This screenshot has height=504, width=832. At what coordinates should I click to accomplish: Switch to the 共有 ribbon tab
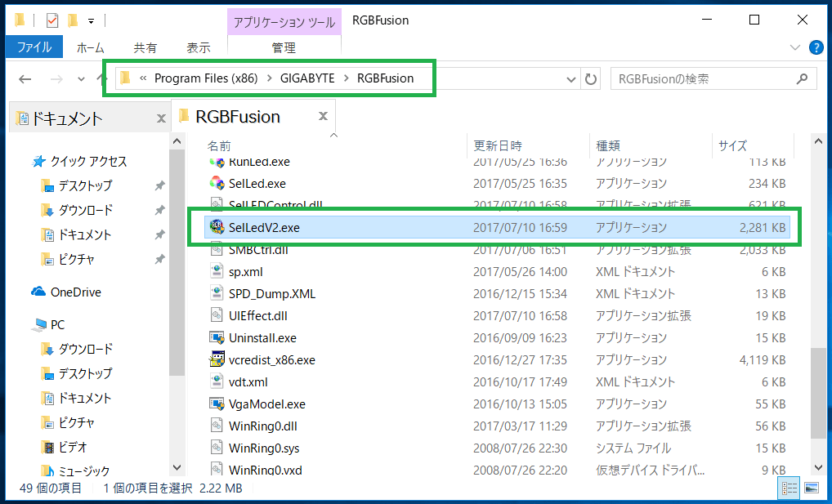(145, 47)
